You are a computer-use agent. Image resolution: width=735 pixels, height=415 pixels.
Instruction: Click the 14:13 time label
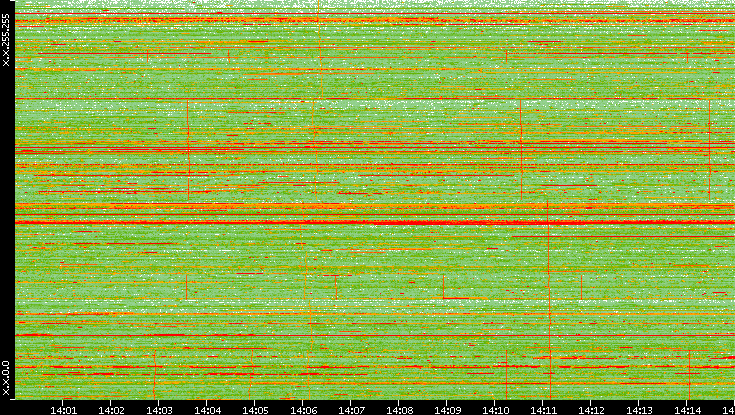click(639, 408)
